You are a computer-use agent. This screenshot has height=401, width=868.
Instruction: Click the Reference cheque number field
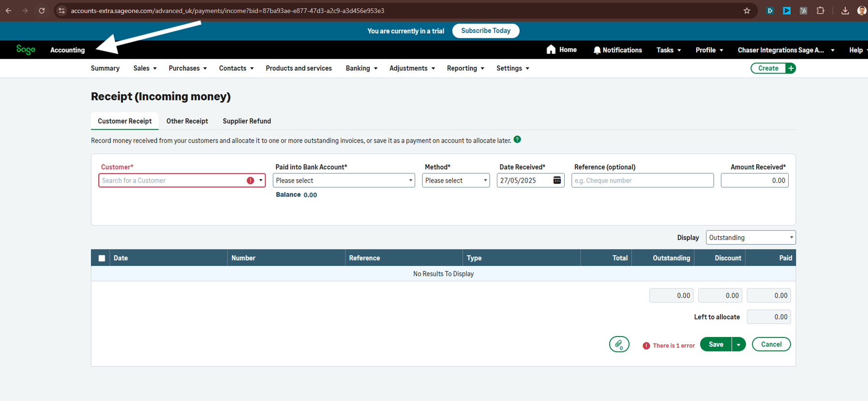coord(642,180)
